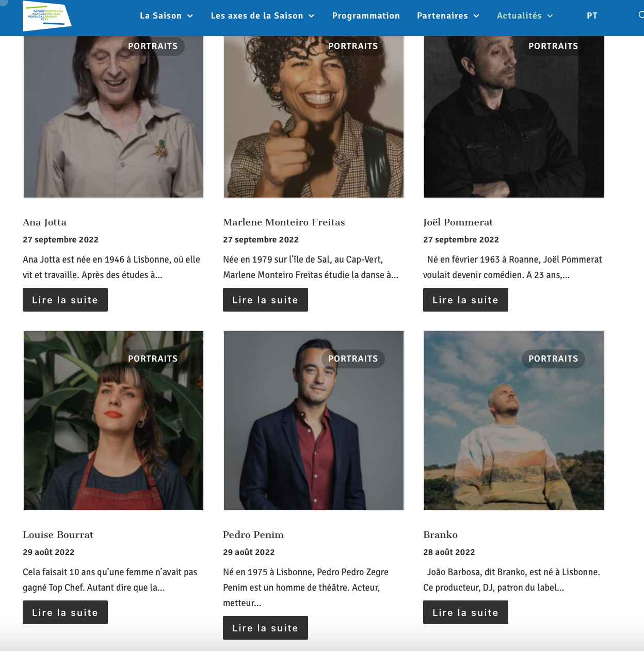This screenshot has width=644, height=651.
Task: Open the search magnifier icon
Action: click(x=641, y=15)
